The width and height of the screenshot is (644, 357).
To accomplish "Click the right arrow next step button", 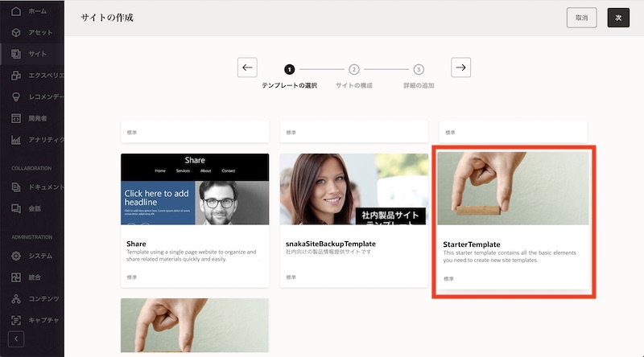I will (460, 68).
